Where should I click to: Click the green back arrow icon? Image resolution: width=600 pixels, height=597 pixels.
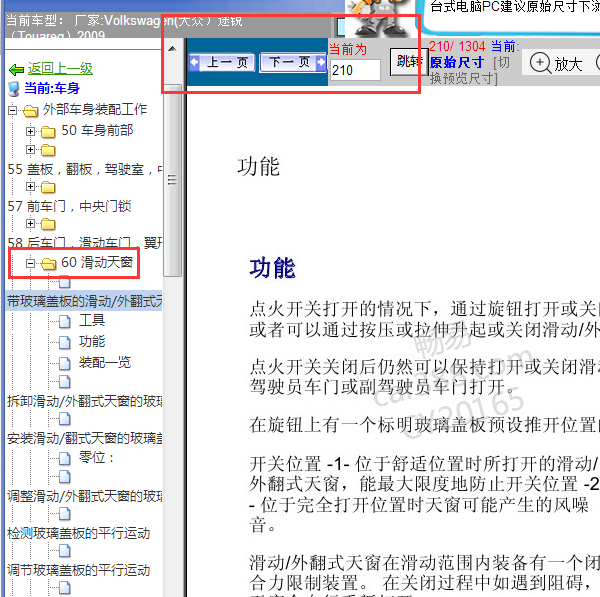[x=16, y=69]
